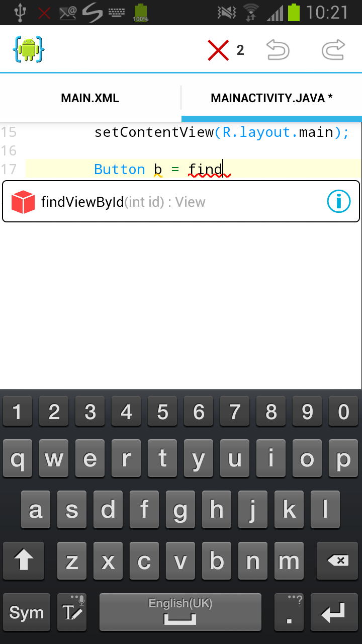Undo the last edit with the arrow
Viewport: 362px width, 644px height.
278,50
